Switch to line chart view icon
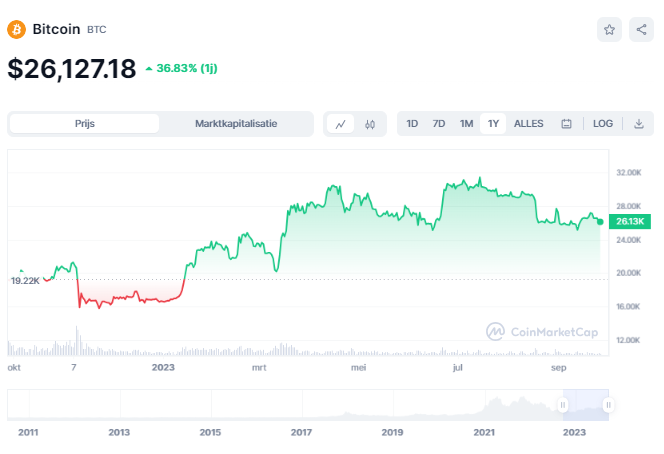 point(340,124)
